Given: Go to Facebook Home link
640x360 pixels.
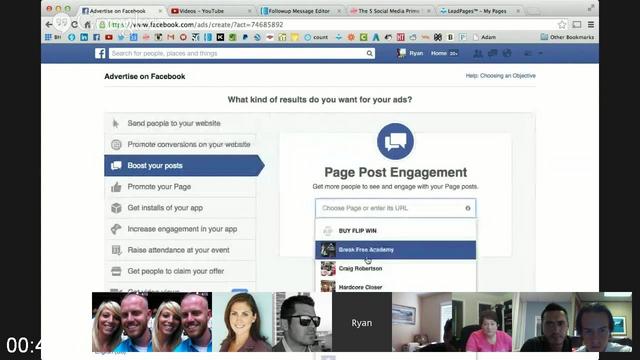Looking at the screenshot, I should (x=439, y=53).
